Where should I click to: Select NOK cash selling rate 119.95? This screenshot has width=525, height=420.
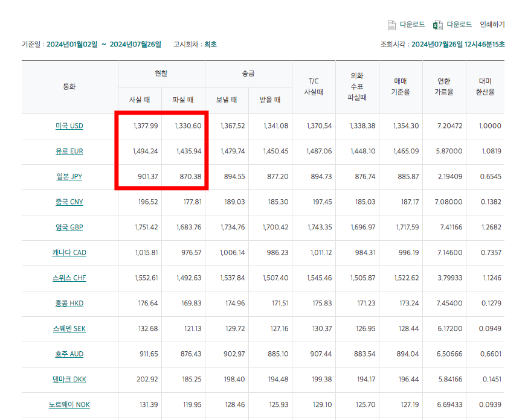pyautogui.click(x=192, y=405)
